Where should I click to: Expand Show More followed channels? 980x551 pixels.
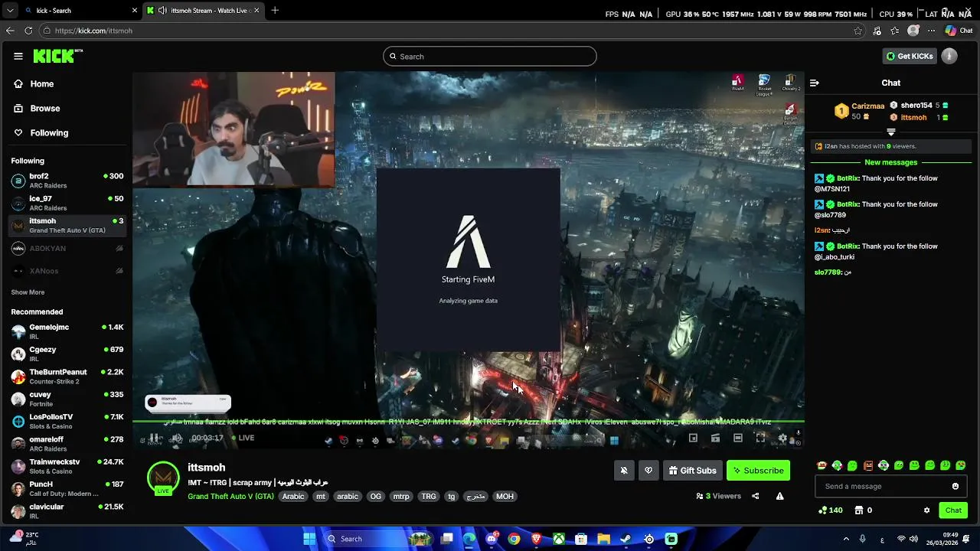click(x=28, y=292)
